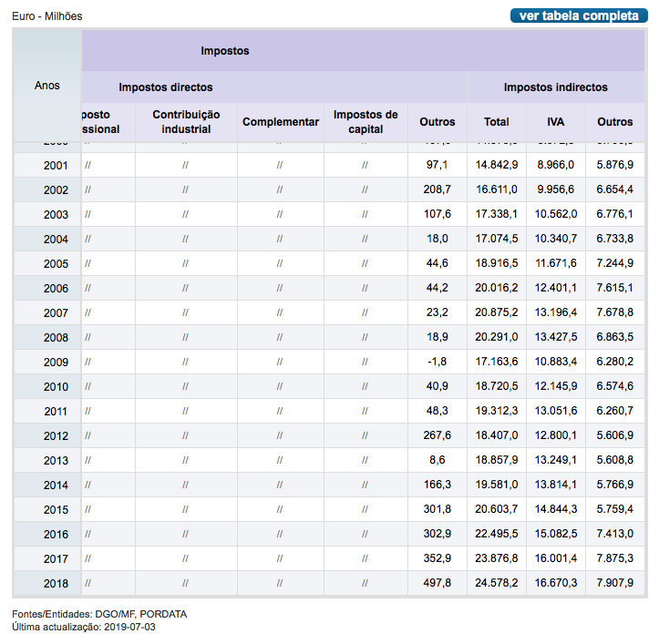This screenshot has height=644, width=659.
Task: Click the 'Total' column header
Action: (497, 122)
